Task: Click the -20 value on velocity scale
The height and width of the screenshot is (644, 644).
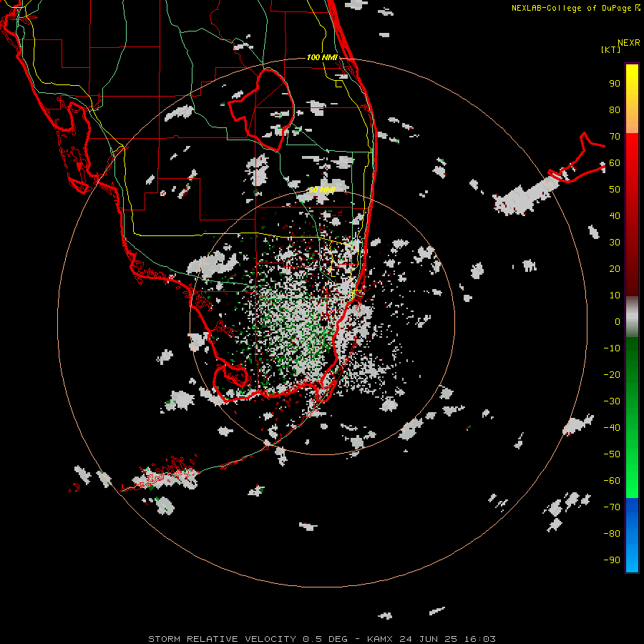Action: [x=612, y=375]
